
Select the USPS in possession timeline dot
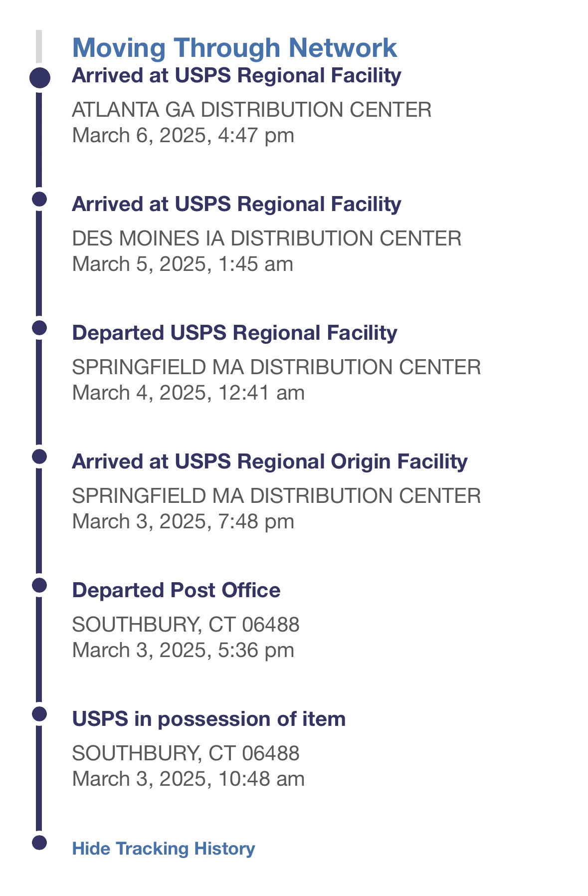[x=39, y=714]
